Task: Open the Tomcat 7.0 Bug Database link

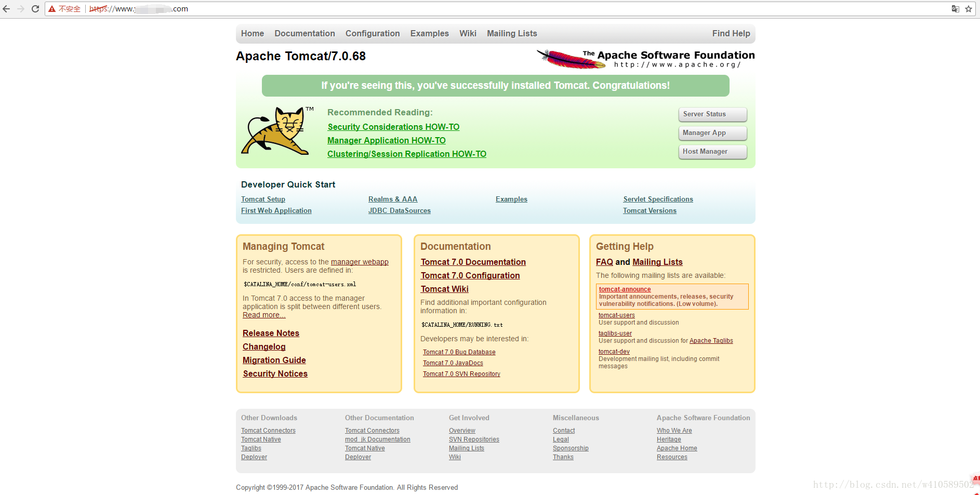Action: point(459,352)
